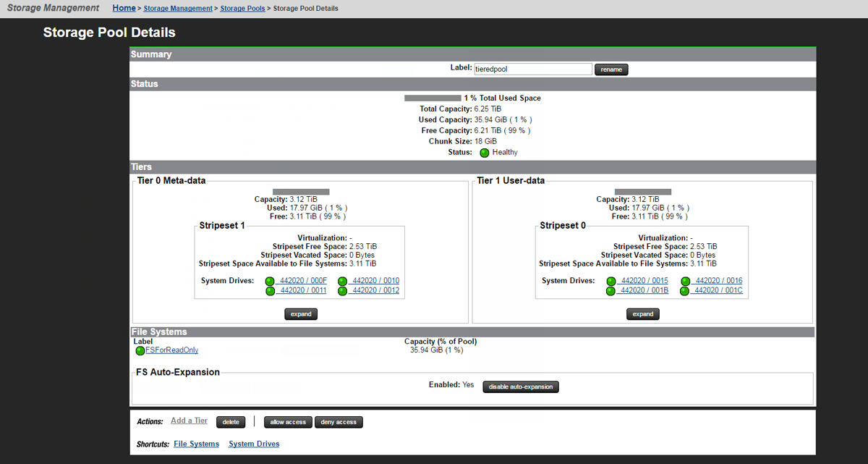
Task: Go to Home in breadcrumb
Action: click(x=124, y=8)
